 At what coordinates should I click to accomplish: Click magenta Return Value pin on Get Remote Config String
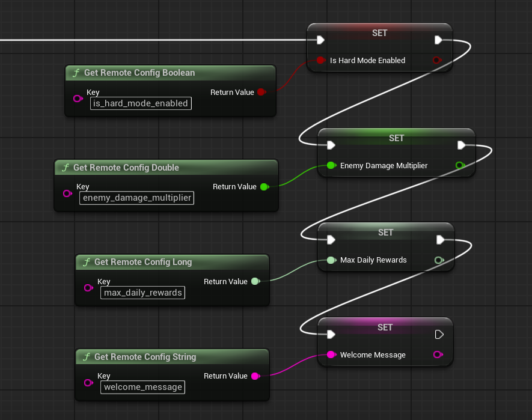point(255,376)
